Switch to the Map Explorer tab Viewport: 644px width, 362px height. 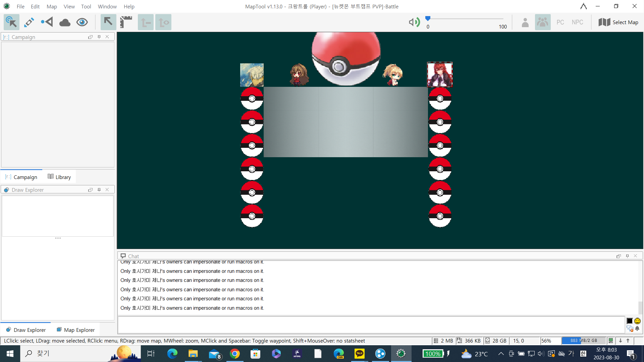(76, 330)
